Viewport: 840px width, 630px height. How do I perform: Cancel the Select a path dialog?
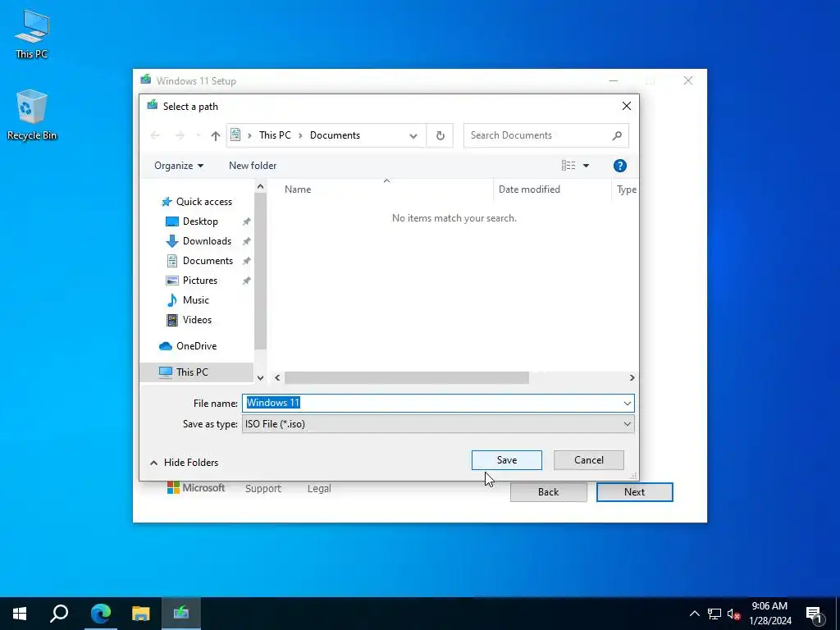coord(589,460)
